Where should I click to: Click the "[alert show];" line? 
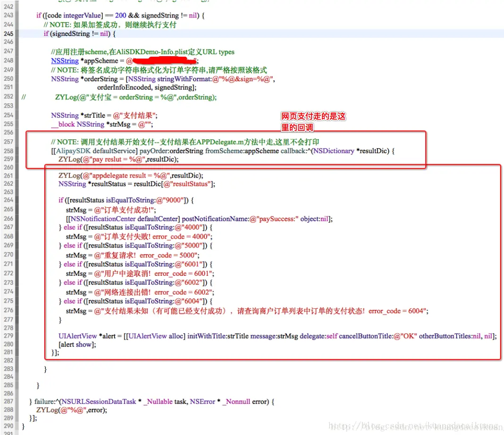[x=77, y=345]
